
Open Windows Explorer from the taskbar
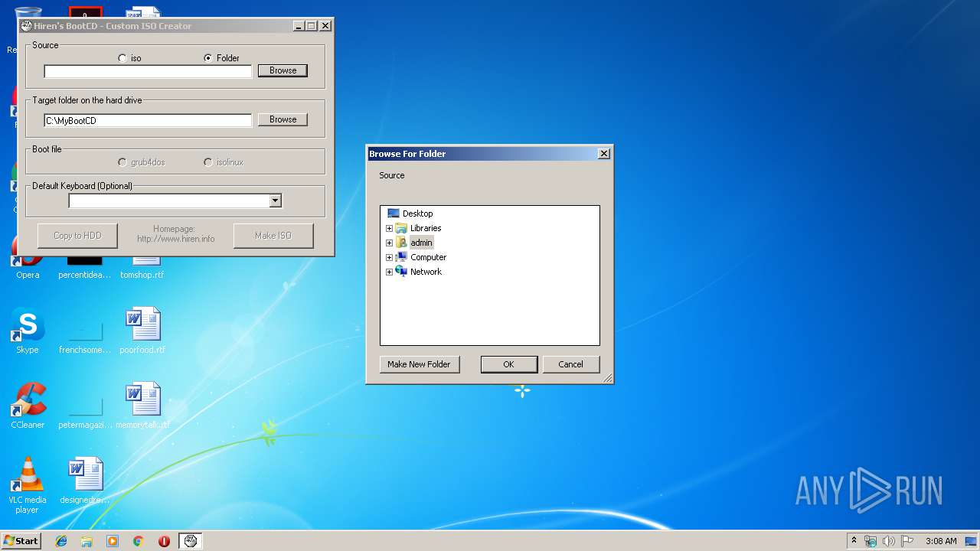click(87, 541)
